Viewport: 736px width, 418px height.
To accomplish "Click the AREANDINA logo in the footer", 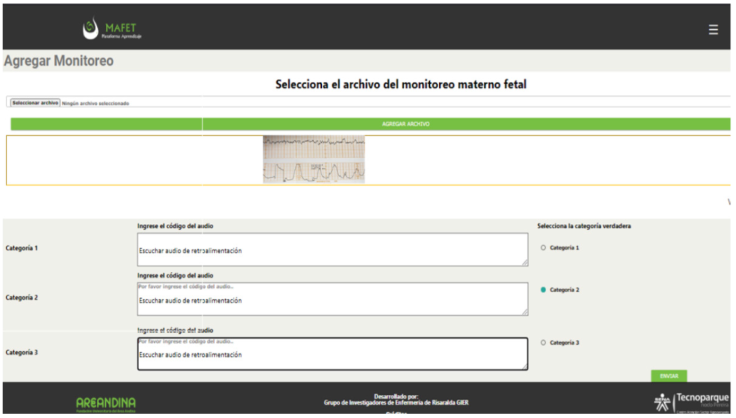I will click(x=106, y=402).
